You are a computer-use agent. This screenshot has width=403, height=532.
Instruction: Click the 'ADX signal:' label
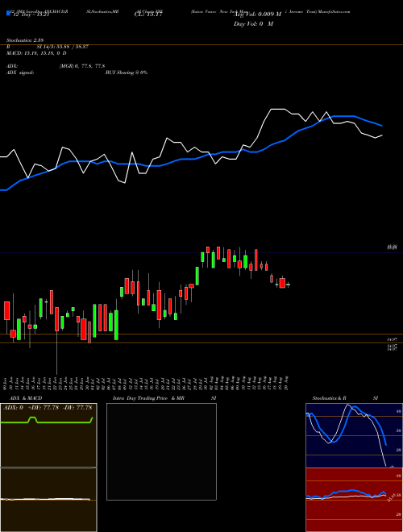pos(20,73)
